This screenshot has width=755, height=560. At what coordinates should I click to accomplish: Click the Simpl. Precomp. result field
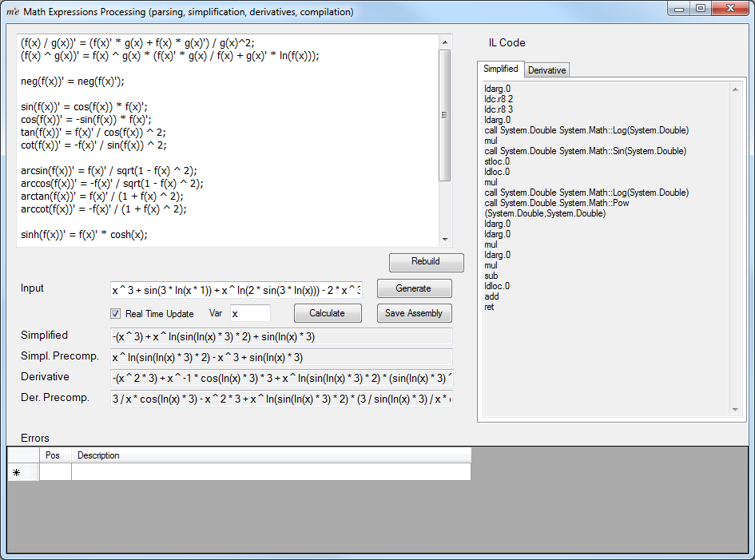(281, 357)
